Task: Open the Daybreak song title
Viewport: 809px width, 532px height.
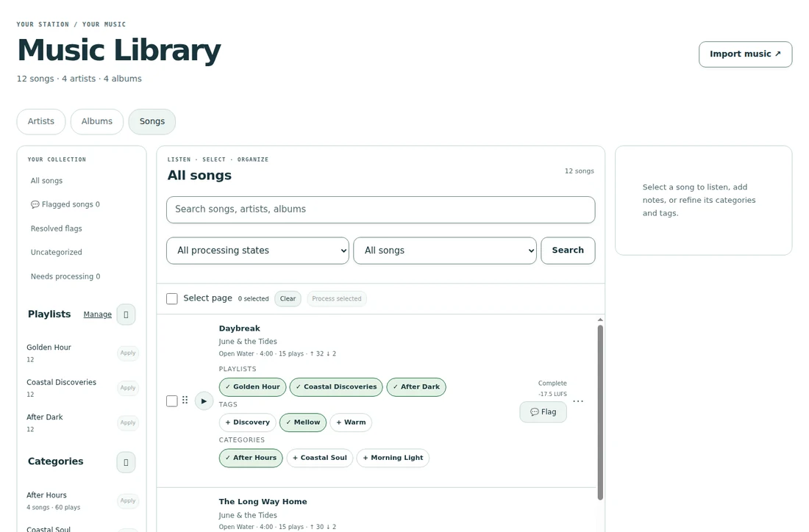Action: 240,328
